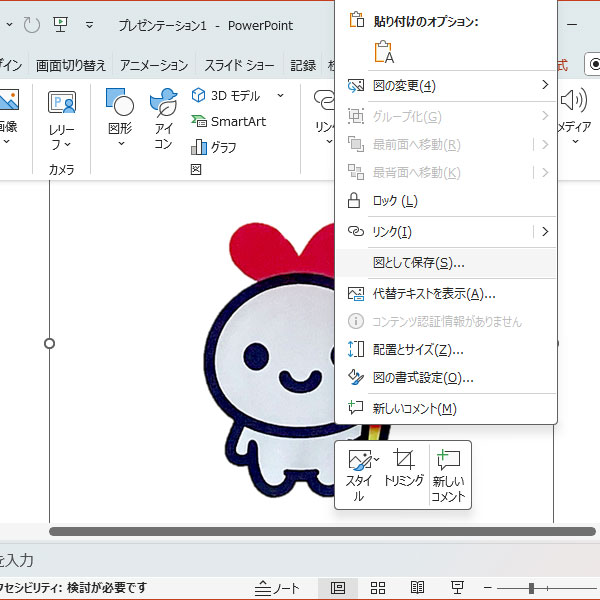Screen dimensions: 600x600
Task: Click the paste keep text only option
Action: (x=384, y=52)
